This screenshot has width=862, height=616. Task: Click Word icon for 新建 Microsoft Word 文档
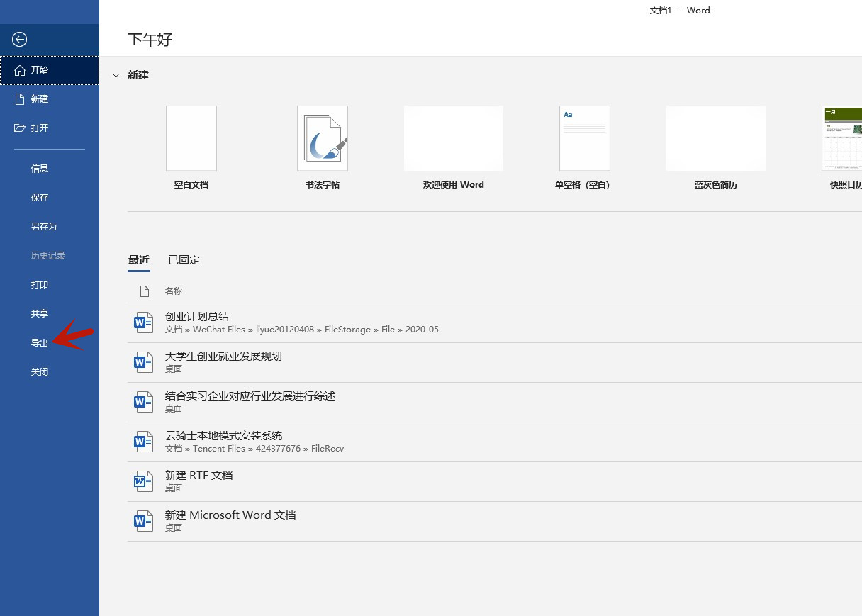click(x=143, y=522)
